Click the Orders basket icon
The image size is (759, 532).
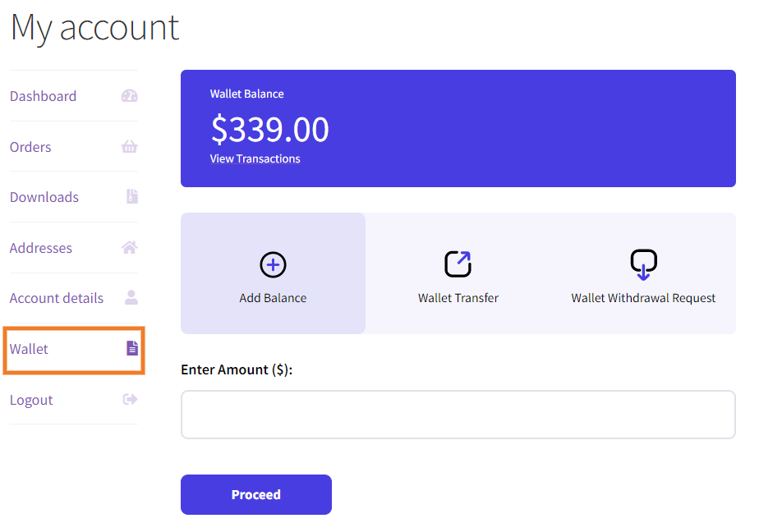130,147
